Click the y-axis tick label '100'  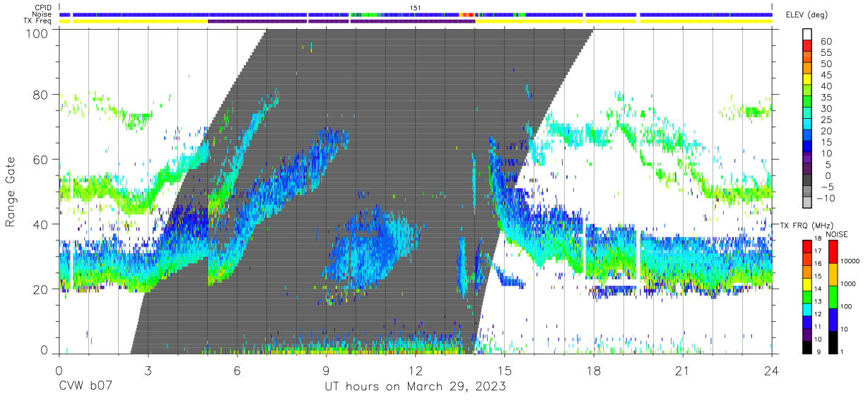[37, 34]
